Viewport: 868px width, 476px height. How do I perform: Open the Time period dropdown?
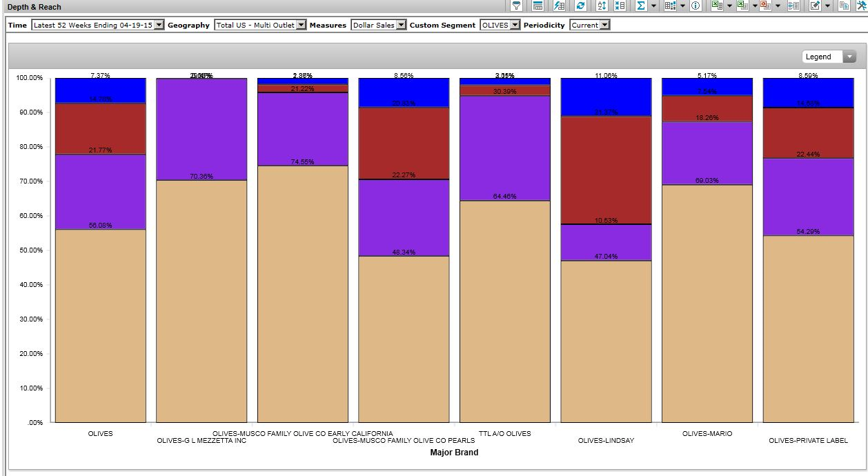[159, 25]
